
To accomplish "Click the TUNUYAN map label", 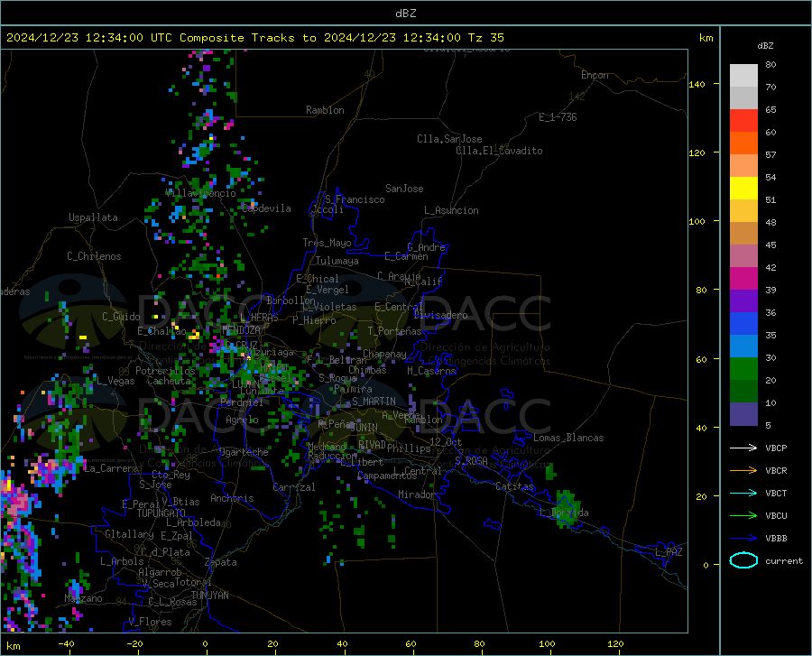I will tap(209, 596).
